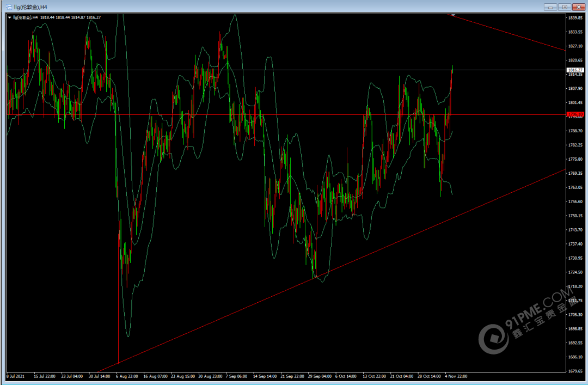The image size is (588, 385).
Task: Click the 4 Nov 22:00 date on time axis
Action: click(455, 376)
